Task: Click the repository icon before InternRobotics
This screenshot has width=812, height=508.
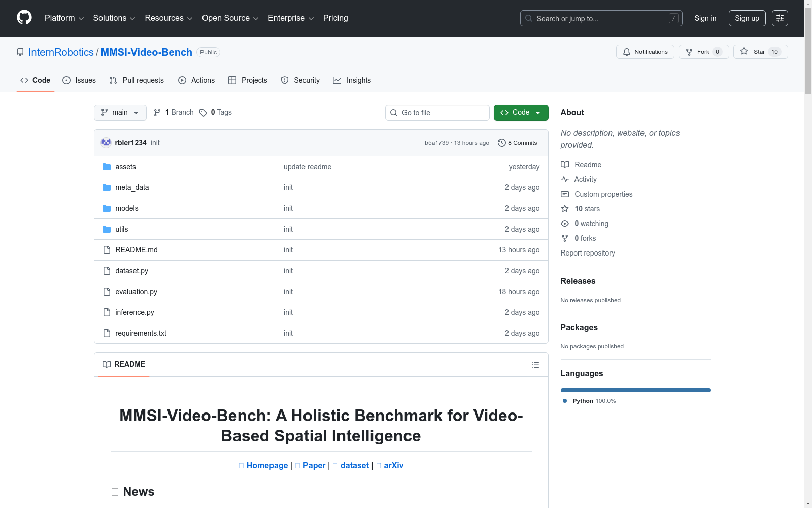Action: click(x=20, y=52)
